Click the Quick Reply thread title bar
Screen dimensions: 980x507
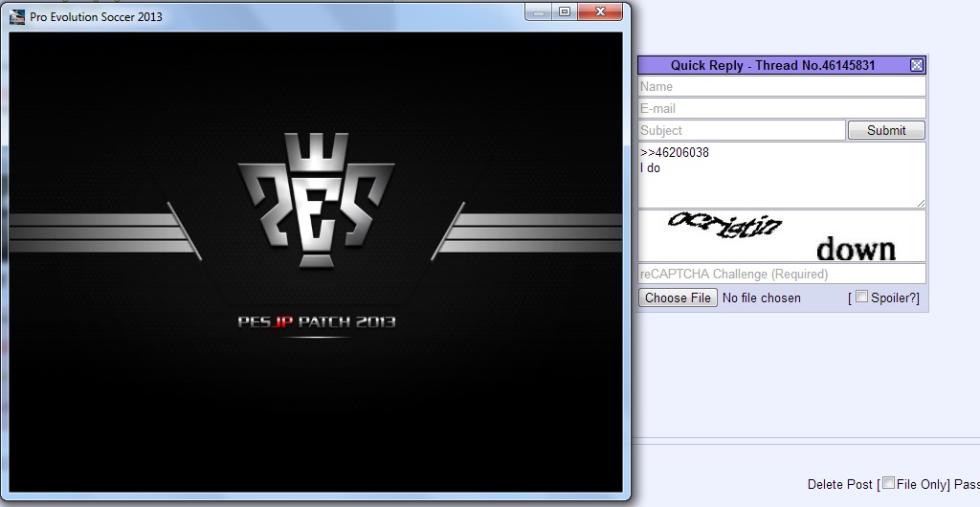(773, 65)
